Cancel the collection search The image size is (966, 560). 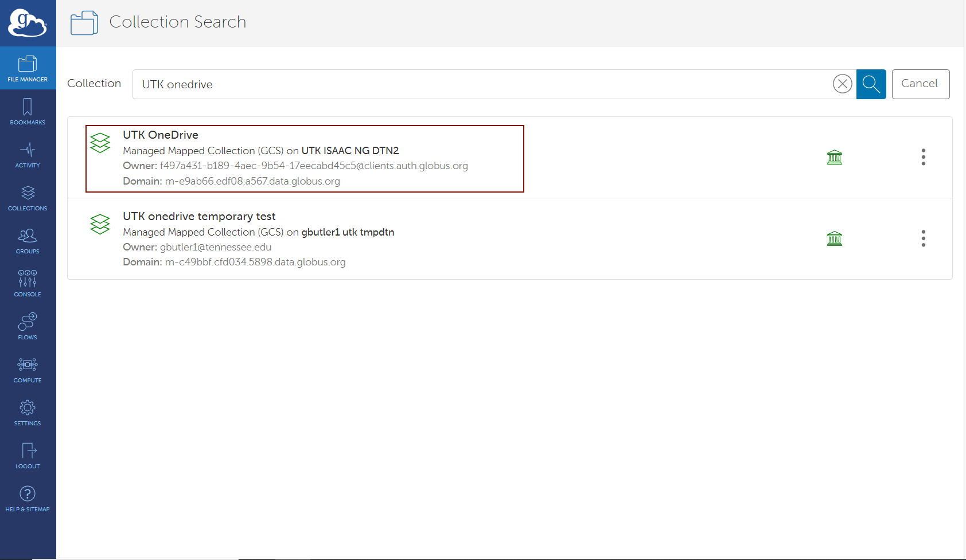point(920,84)
